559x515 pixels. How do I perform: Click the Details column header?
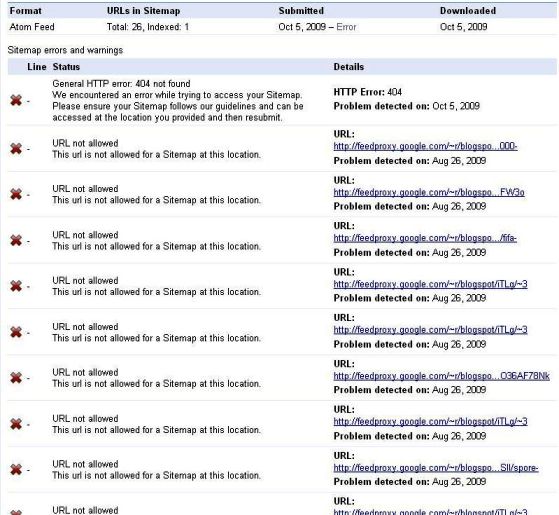[x=349, y=67]
